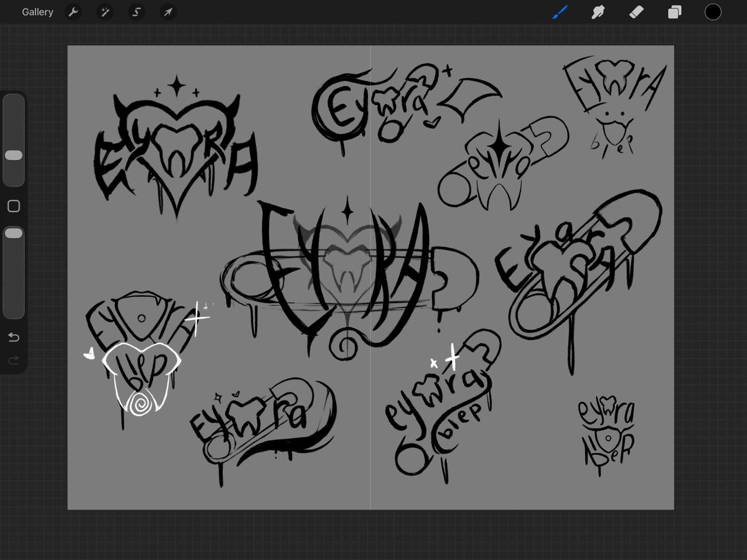Tap the heart EYWRA logo sketch
This screenshot has height=560, width=747.
[176, 147]
